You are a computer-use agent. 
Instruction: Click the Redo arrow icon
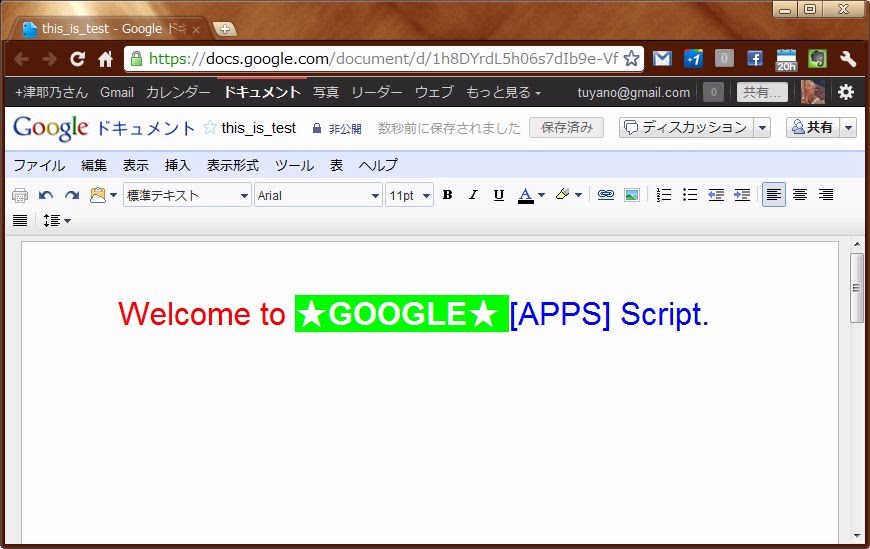click(71, 195)
